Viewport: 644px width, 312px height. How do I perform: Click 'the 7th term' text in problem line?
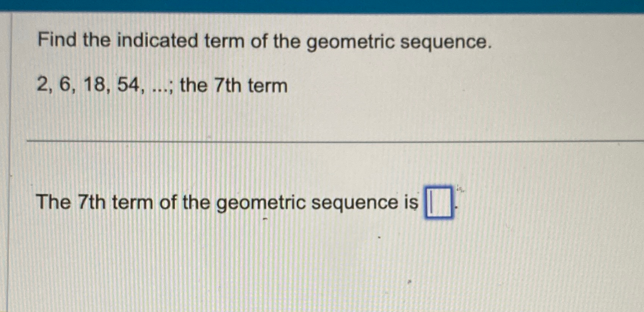coord(234,85)
